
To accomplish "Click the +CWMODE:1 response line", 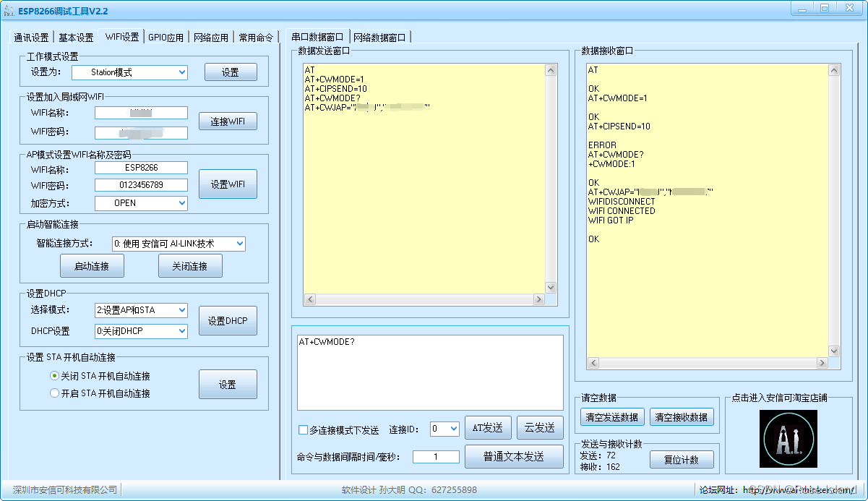I will 611,164.
